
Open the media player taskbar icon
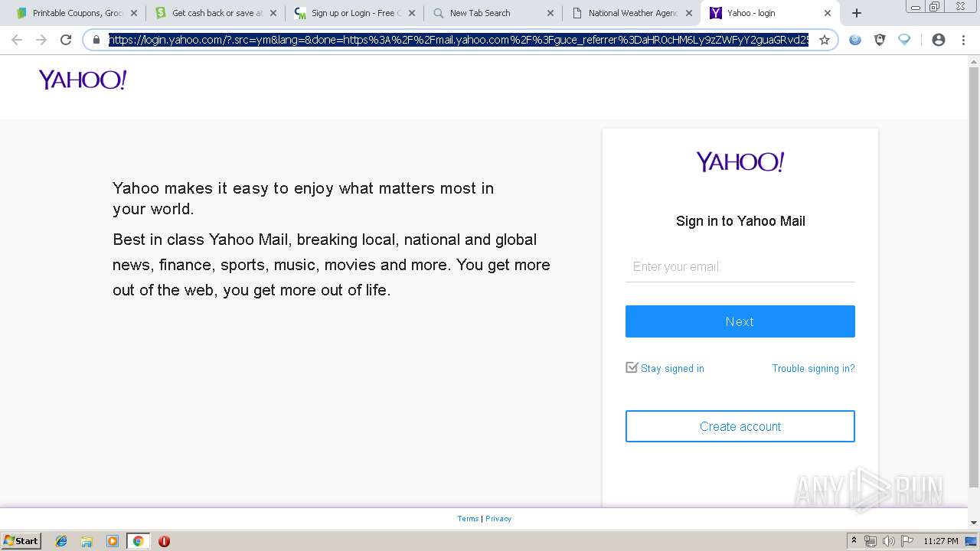(113, 541)
